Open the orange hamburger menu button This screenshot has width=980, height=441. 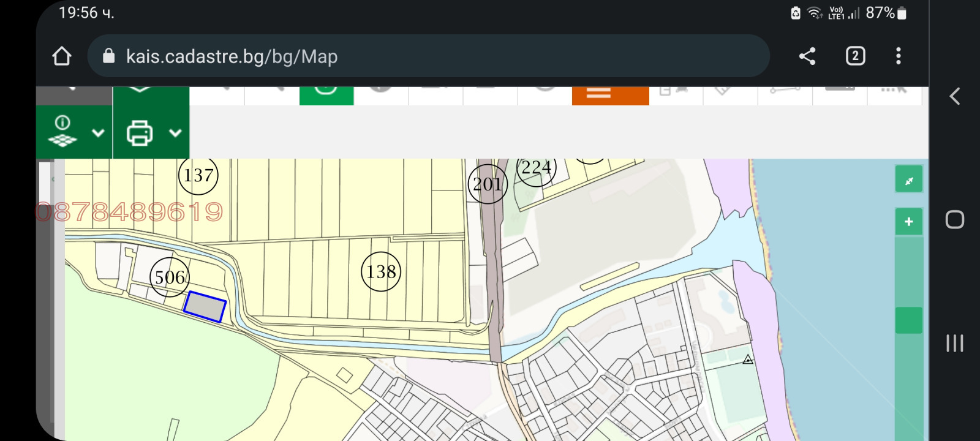(x=610, y=95)
